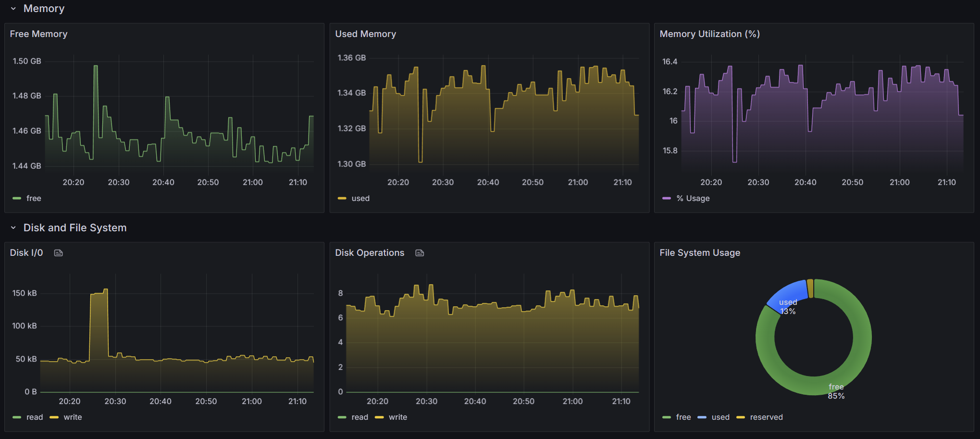Click yellow write swatch in Disk Operations legend
This screenshot has width=980, height=439.
(380, 417)
